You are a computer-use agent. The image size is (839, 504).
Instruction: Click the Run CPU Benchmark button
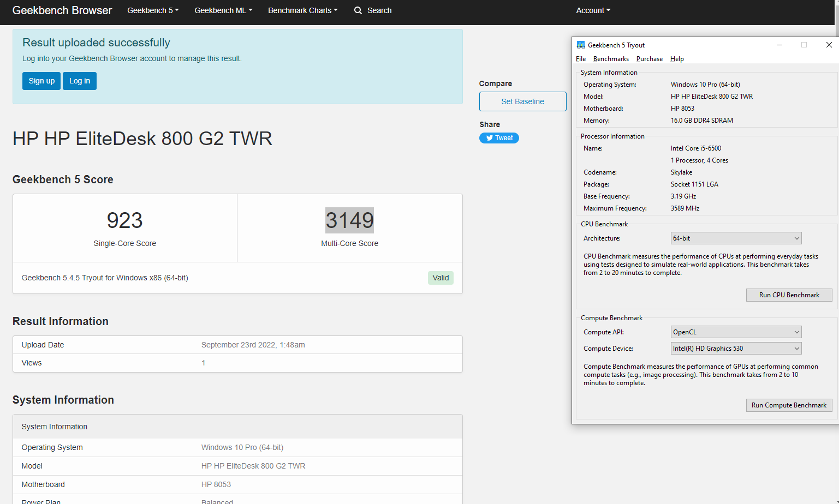pyautogui.click(x=789, y=295)
